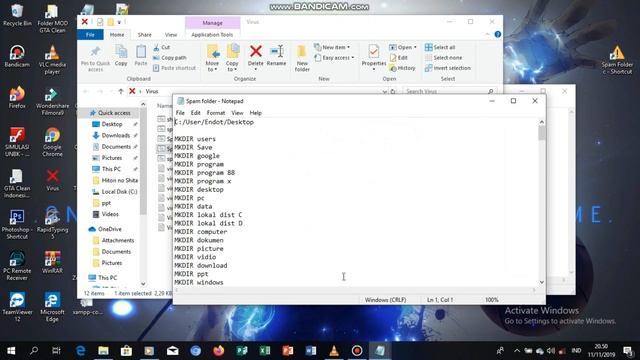Click Select all in ribbon
The width and height of the screenshot is (640, 360).
click(x=440, y=47)
